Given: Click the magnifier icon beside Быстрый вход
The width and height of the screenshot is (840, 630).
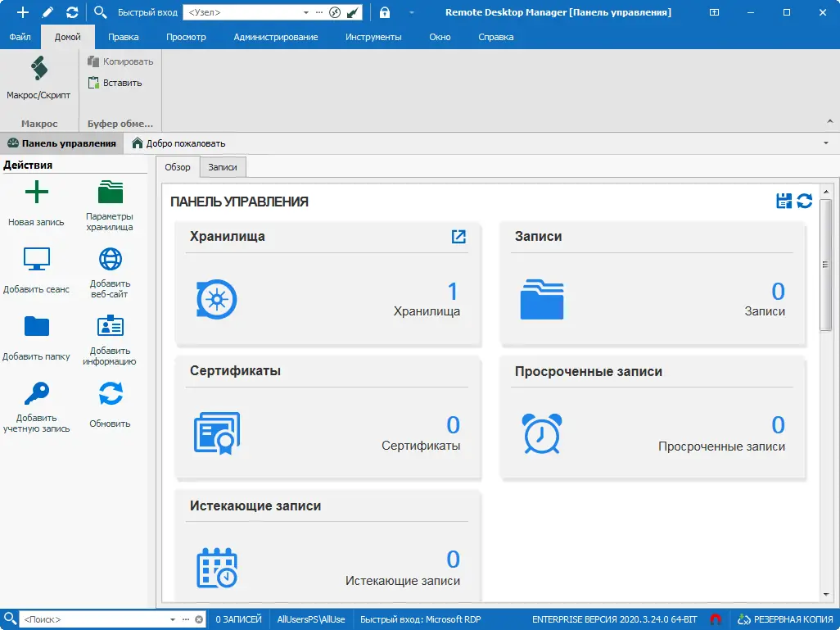Looking at the screenshot, I should pos(100,11).
